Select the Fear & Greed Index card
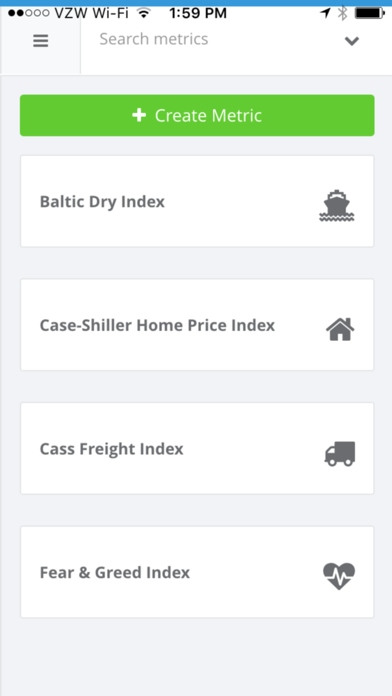The width and height of the screenshot is (392, 696). pyautogui.click(x=197, y=572)
